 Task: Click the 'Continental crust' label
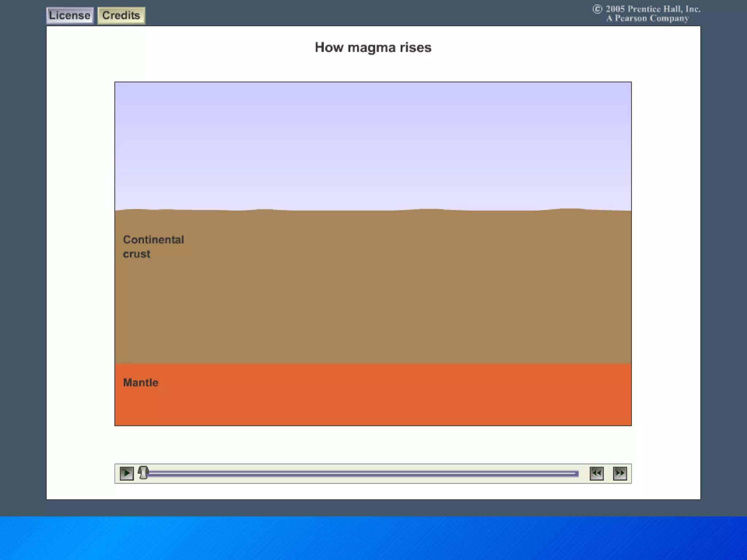click(154, 247)
